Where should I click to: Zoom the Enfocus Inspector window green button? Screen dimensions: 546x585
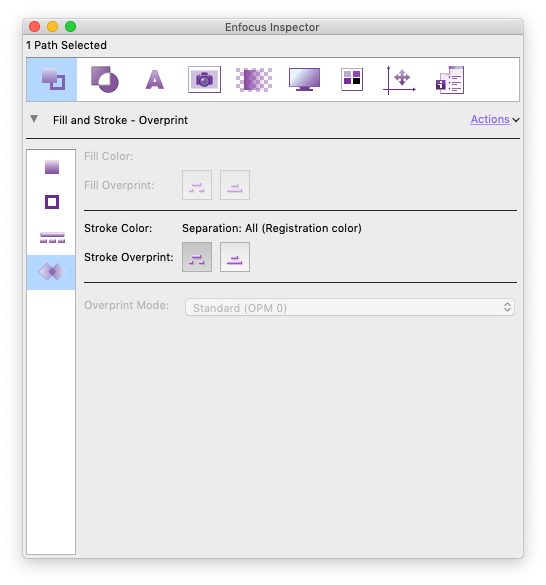click(x=71, y=27)
